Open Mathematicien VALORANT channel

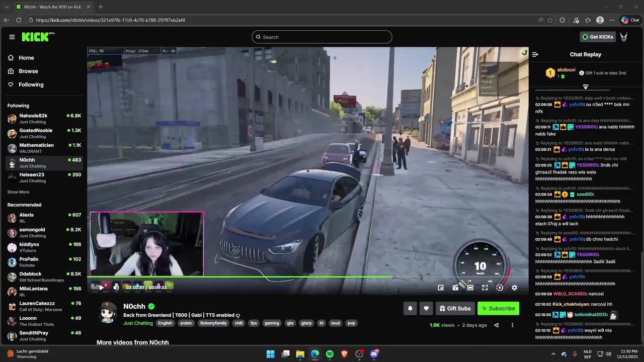pyautogui.click(x=44, y=148)
